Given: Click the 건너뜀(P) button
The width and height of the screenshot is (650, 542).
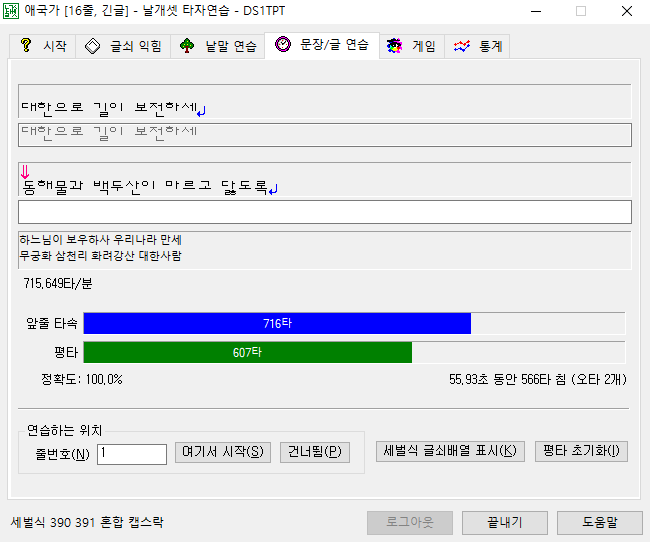Looking at the screenshot, I should (315, 452).
